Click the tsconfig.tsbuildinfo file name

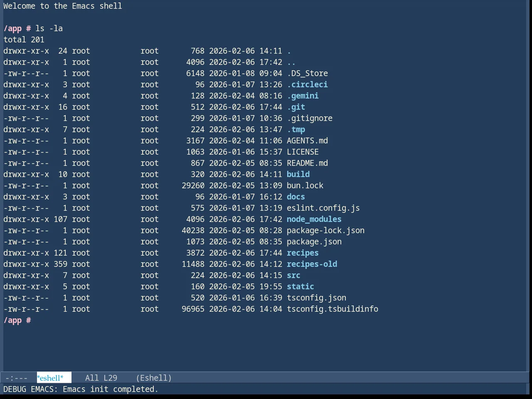[332, 309]
